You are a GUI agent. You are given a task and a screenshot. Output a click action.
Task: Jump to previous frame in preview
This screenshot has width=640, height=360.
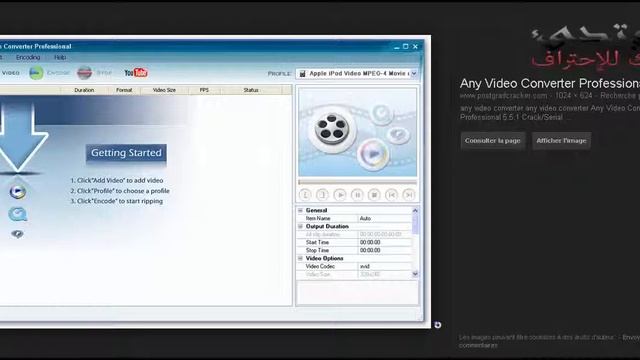coord(391,195)
